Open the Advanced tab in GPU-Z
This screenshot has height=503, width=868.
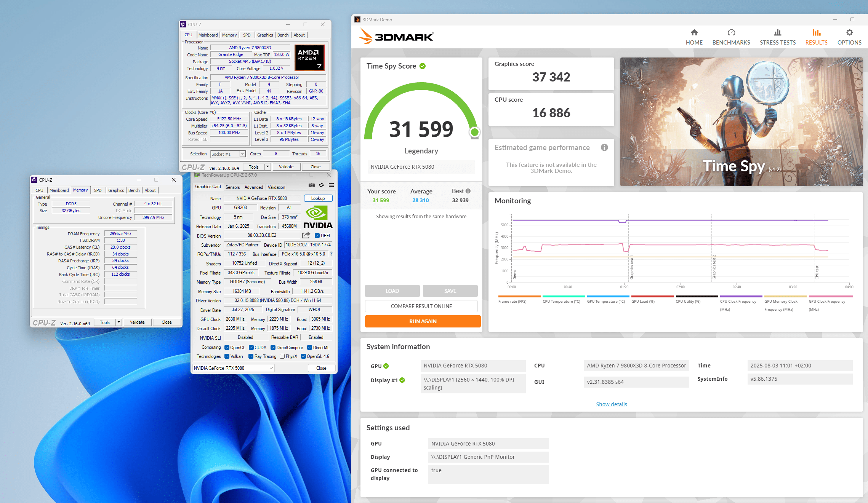pos(254,187)
